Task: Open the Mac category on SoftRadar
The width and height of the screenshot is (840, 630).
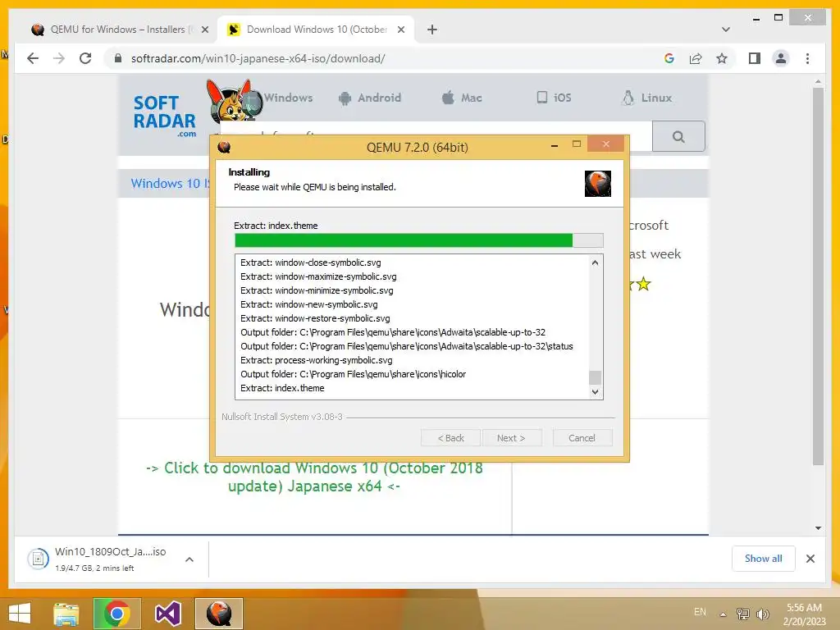Action: [462, 98]
